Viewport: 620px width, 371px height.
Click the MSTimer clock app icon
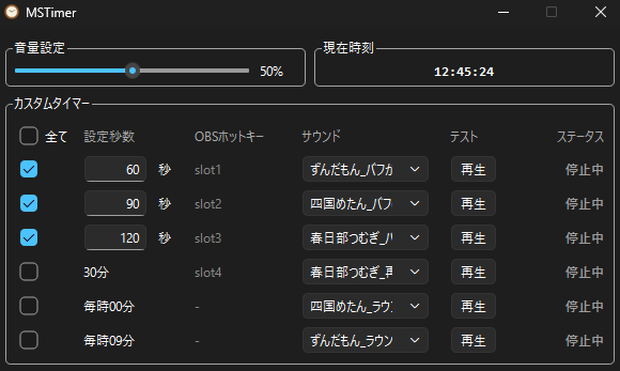11,12
